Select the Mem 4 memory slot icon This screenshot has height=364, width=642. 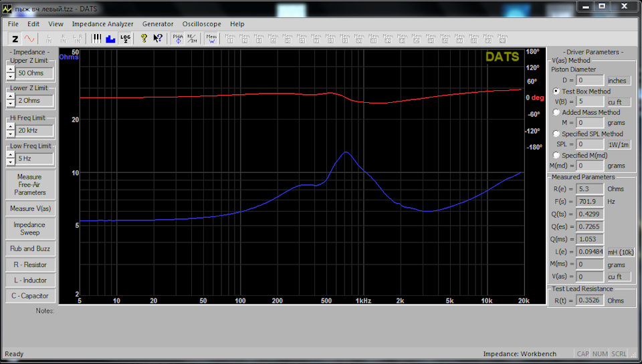(x=273, y=39)
